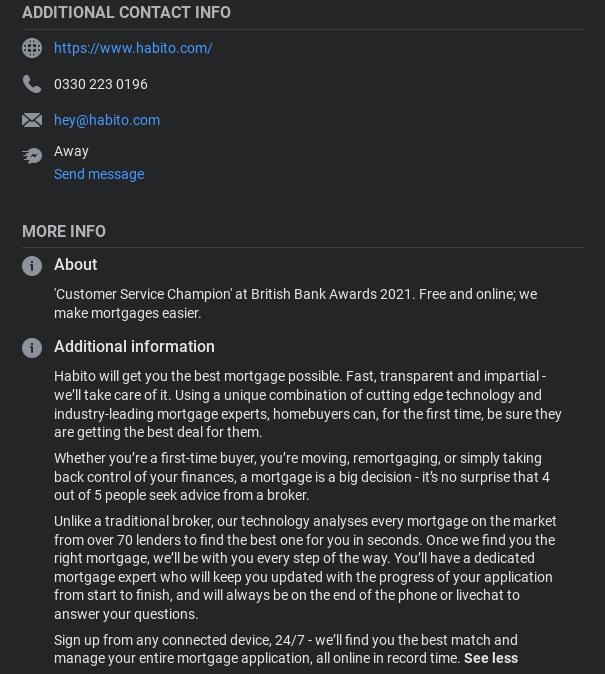Collapse the description with See less
605x674 pixels.
click(x=491, y=658)
